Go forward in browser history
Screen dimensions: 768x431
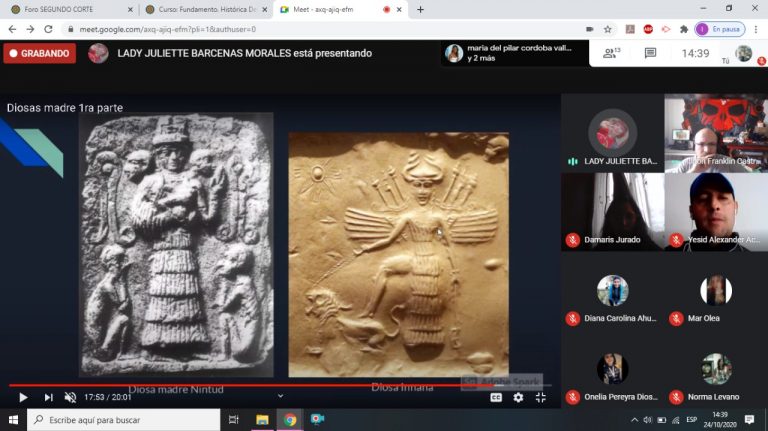[x=30, y=29]
